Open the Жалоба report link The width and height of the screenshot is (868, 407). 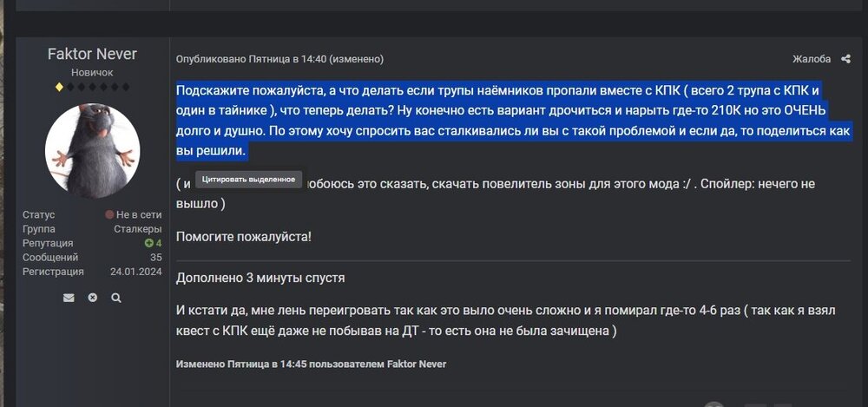click(x=812, y=59)
